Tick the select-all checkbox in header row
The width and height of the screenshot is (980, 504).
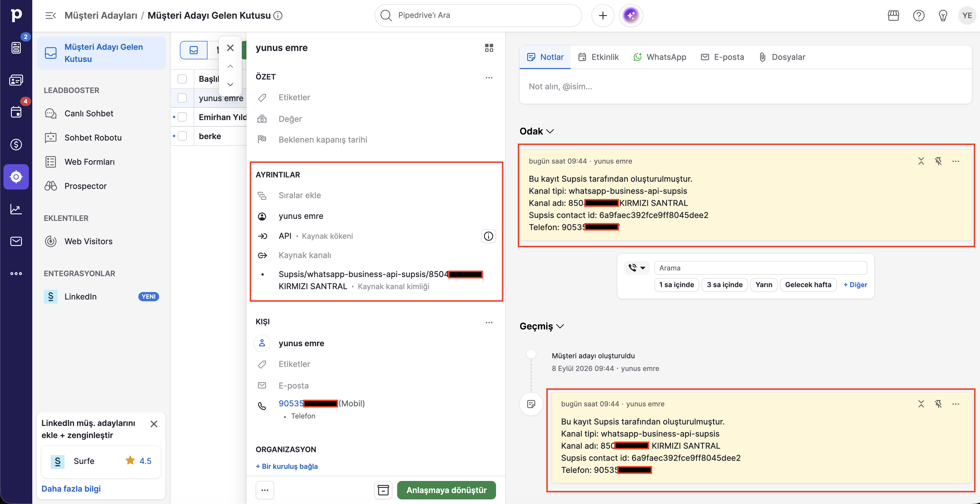(182, 79)
